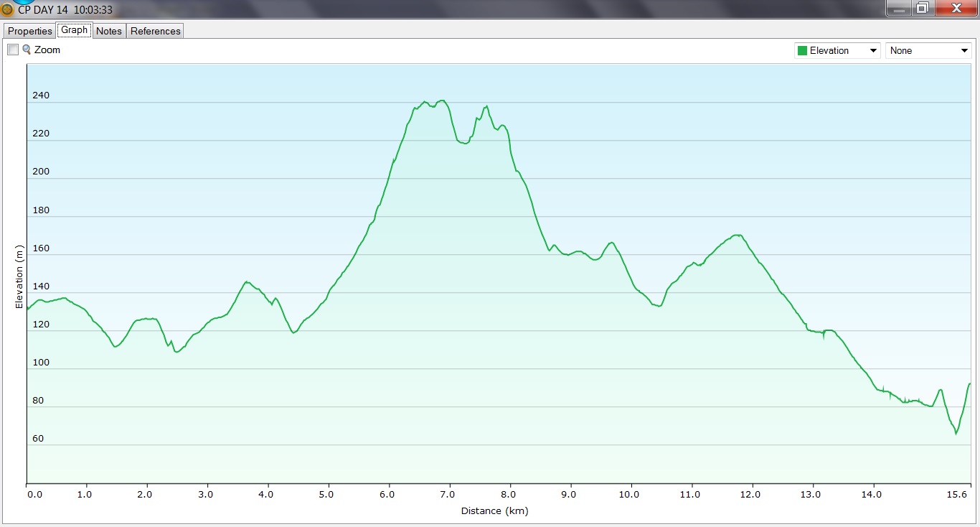
Task: Click the app icon in title bar
Action: coord(7,9)
